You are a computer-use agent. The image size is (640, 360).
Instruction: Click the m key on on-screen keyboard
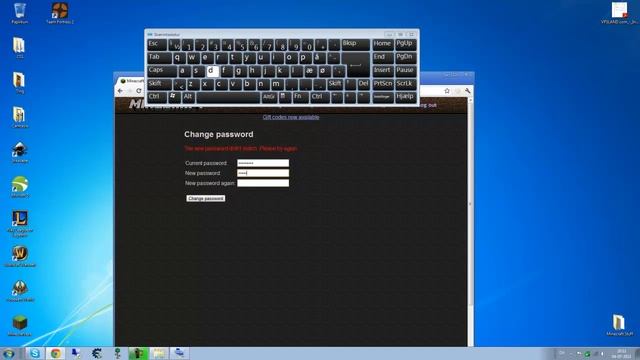click(x=277, y=84)
